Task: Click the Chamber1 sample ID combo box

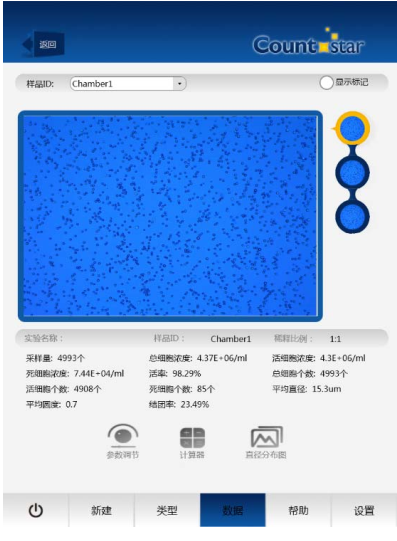Action: tap(128, 83)
